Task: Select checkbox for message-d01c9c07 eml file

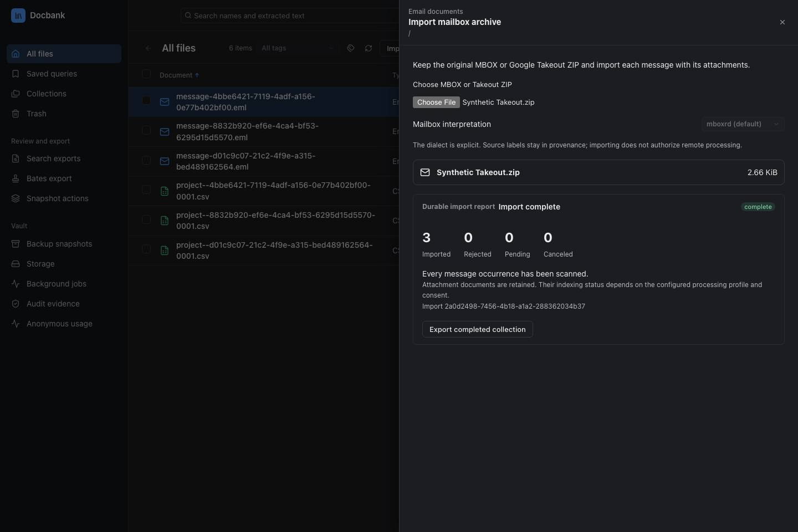Action: 146,160
